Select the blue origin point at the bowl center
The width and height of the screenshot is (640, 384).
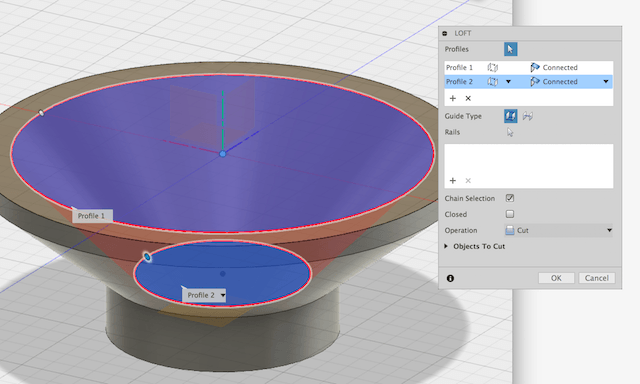point(222,154)
